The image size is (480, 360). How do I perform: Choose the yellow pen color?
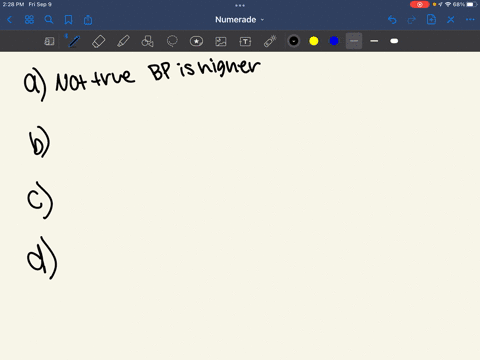point(314,41)
